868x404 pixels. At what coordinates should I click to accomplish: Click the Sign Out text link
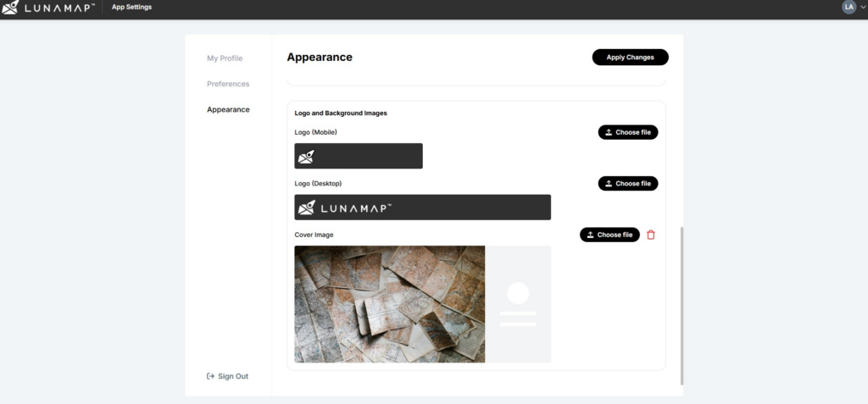[x=233, y=376]
